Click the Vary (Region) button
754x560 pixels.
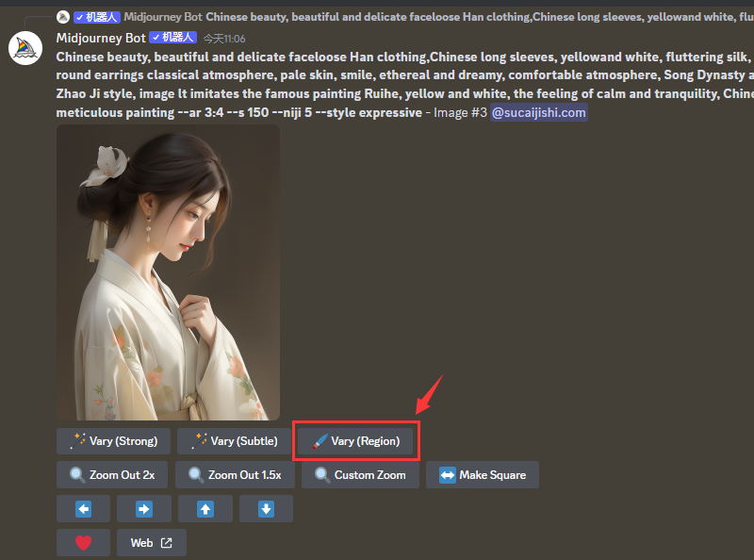pyautogui.click(x=355, y=441)
